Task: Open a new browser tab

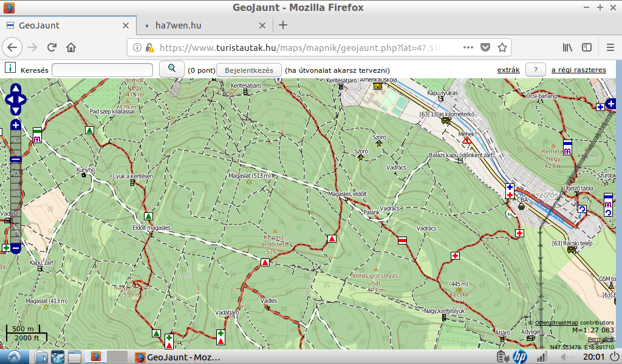Action: point(282,25)
